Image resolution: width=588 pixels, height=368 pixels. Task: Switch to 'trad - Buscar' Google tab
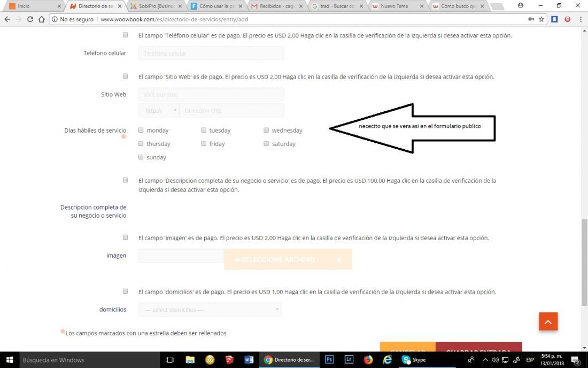coord(337,6)
